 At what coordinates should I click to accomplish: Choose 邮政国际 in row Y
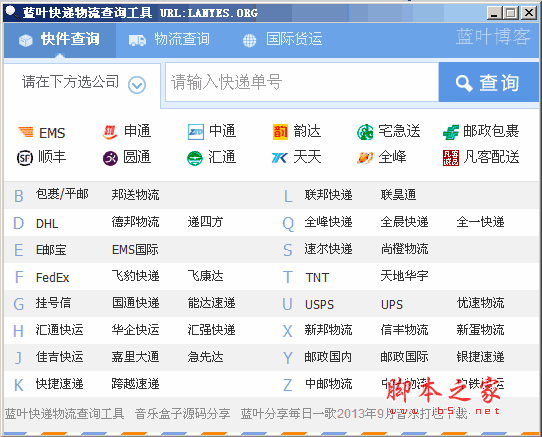pyautogui.click(x=404, y=356)
